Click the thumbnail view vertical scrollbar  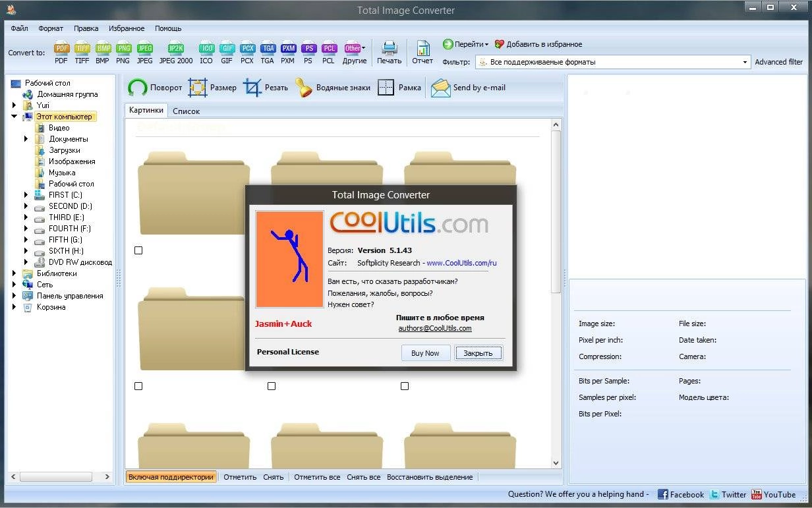point(556,293)
